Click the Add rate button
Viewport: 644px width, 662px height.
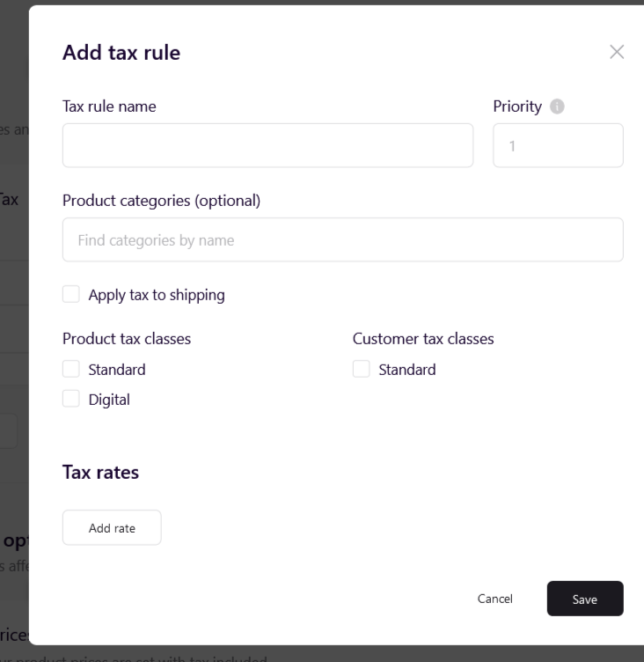[112, 527]
